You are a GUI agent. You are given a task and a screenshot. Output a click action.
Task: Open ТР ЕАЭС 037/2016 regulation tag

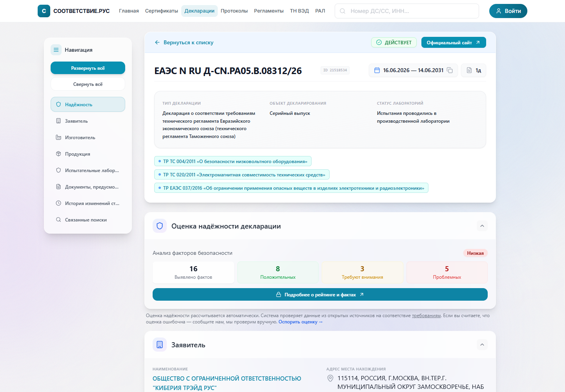pyautogui.click(x=291, y=188)
